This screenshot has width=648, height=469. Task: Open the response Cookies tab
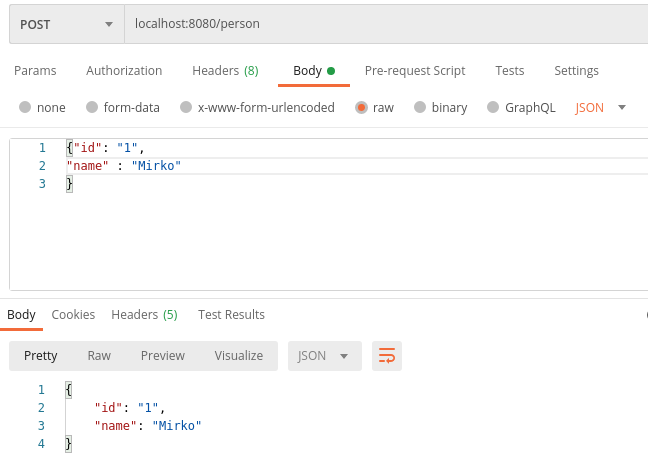click(x=73, y=314)
